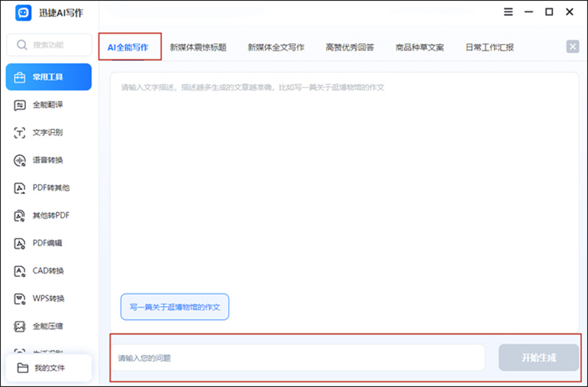Image resolution: width=588 pixels, height=387 pixels.
Task: Select 常用工具 in the sidebar
Action: tap(49, 77)
